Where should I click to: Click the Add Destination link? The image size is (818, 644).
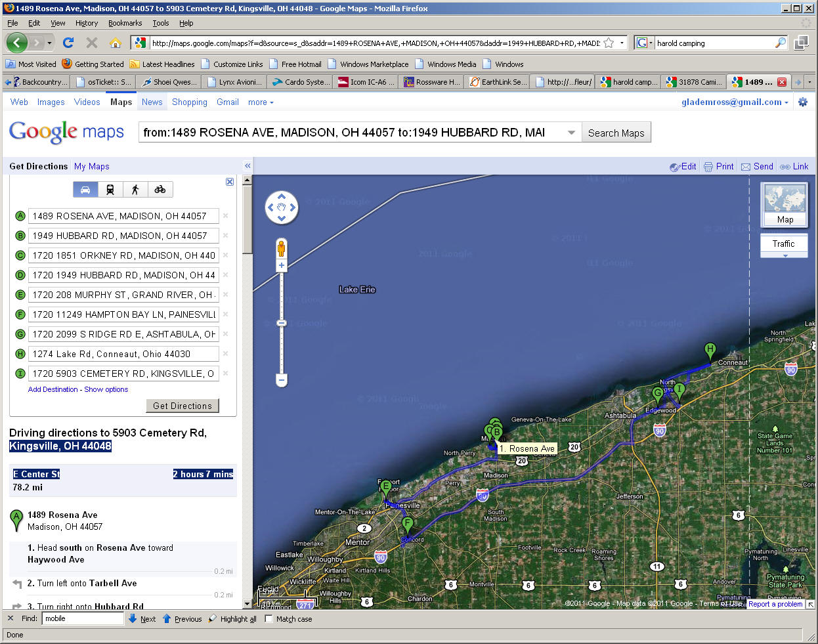pyautogui.click(x=53, y=389)
